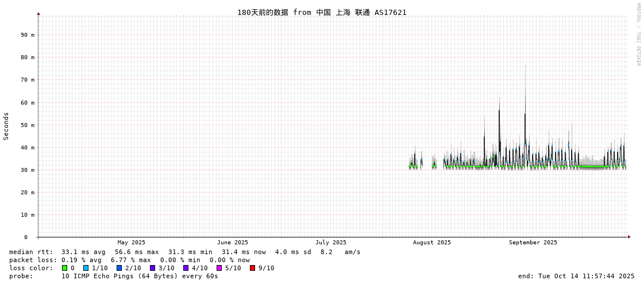The width and height of the screenshot is (644, 284).
Task: Click the August 2025 x-axis label
Action: click(431, 243)
